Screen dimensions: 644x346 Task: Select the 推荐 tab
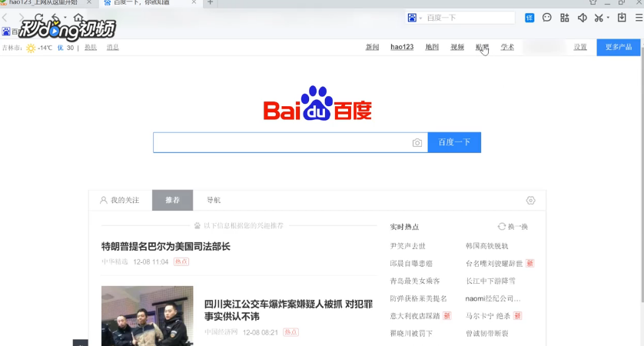(172, 200)
